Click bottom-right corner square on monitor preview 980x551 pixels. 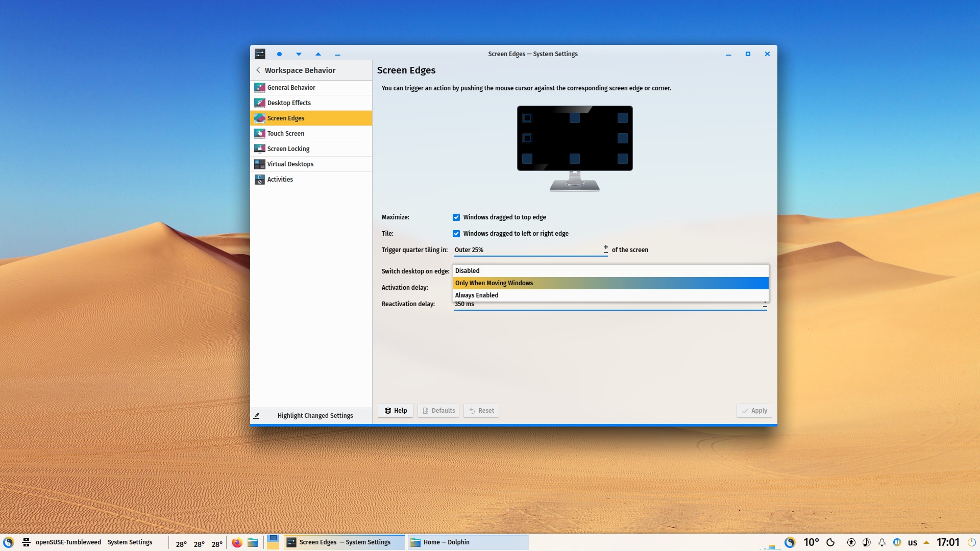coord(622,159)
